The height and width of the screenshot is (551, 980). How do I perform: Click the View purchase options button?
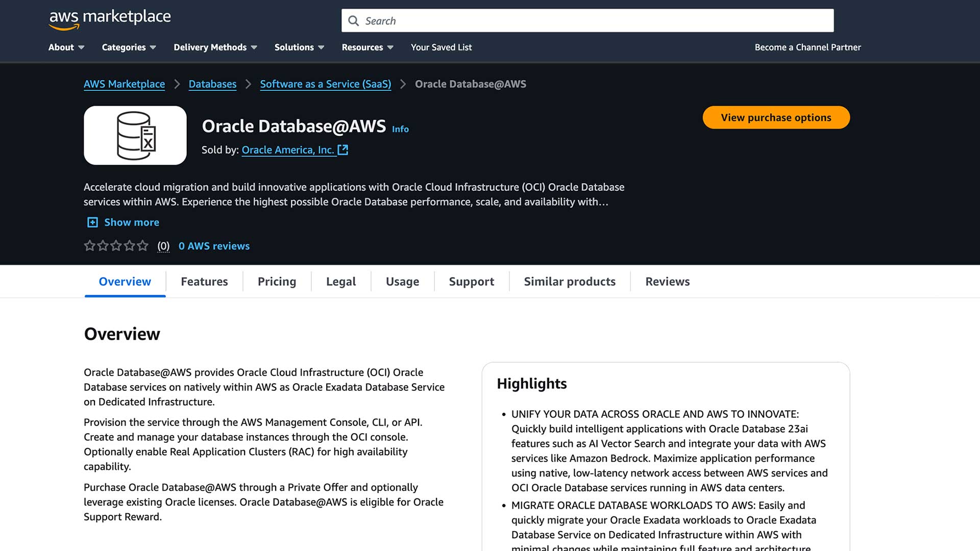tap(776, 117)
